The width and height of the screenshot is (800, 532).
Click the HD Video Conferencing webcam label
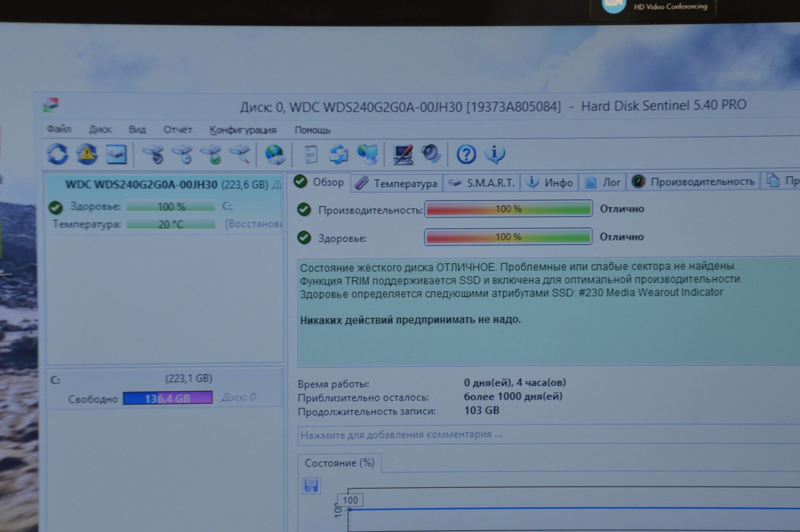[x=670, y=6]
